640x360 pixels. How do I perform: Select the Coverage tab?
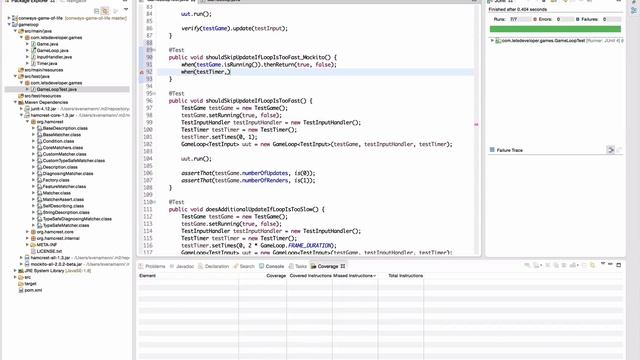click(x=328, y=266)
